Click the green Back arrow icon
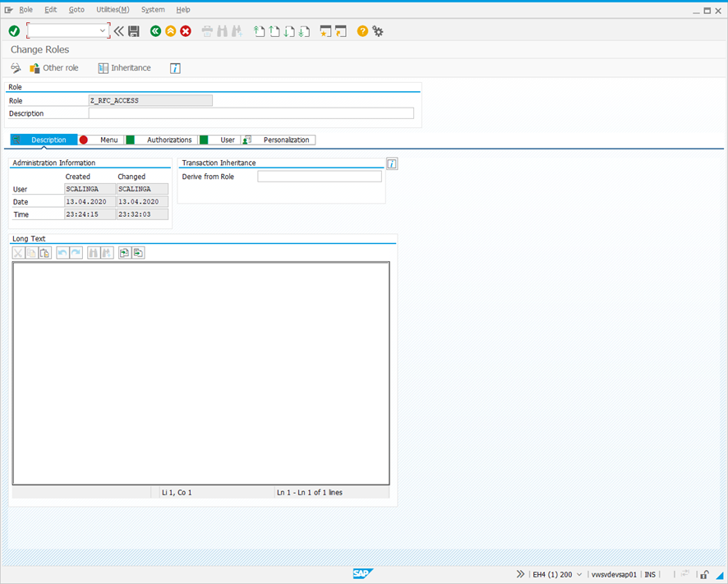 tap(155, 31)
